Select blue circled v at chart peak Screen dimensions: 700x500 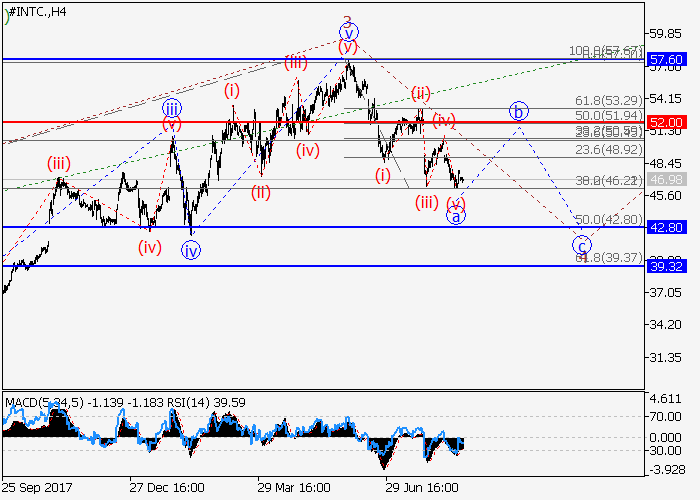[350, 32]
